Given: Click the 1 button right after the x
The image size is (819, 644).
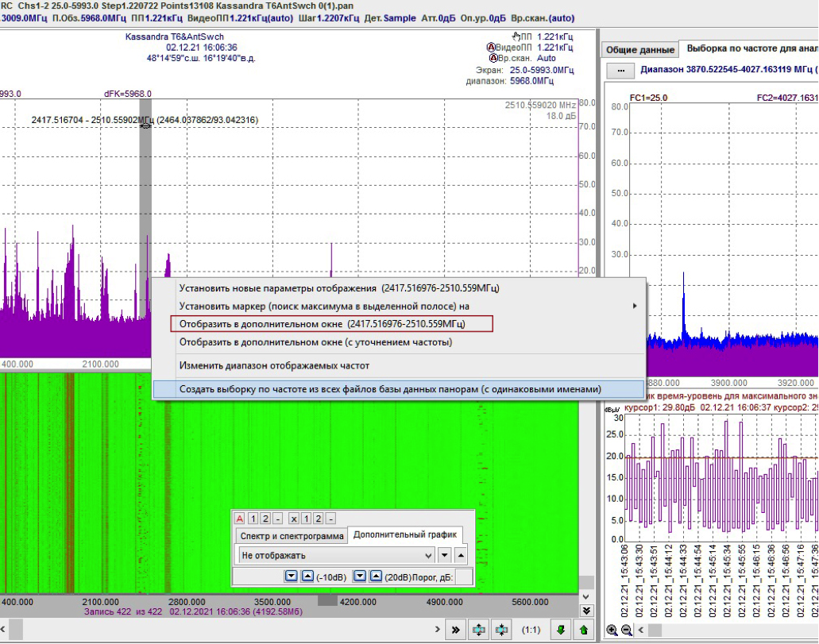Looking at the screenshot, I should click(x=306, y=519).
